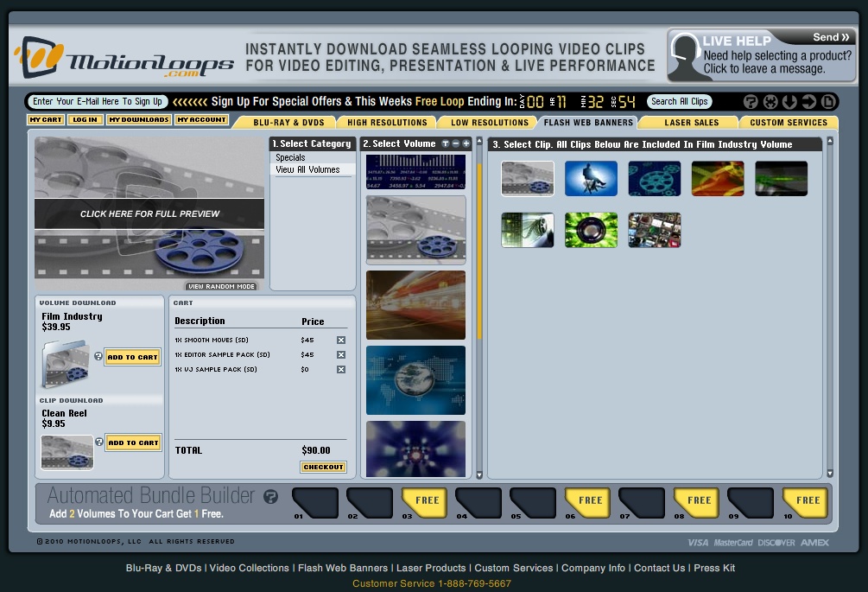Select Specials category
868x592 pixels.
point(313,158)
